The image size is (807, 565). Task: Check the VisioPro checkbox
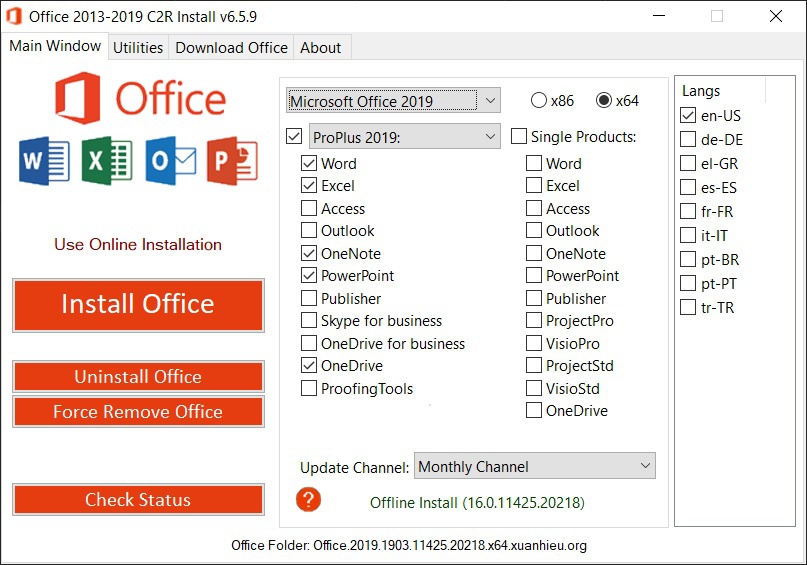(534, 343)
